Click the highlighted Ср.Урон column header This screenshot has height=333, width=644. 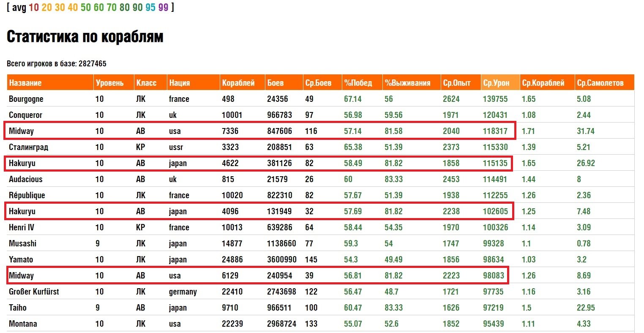tap(496, 83)
